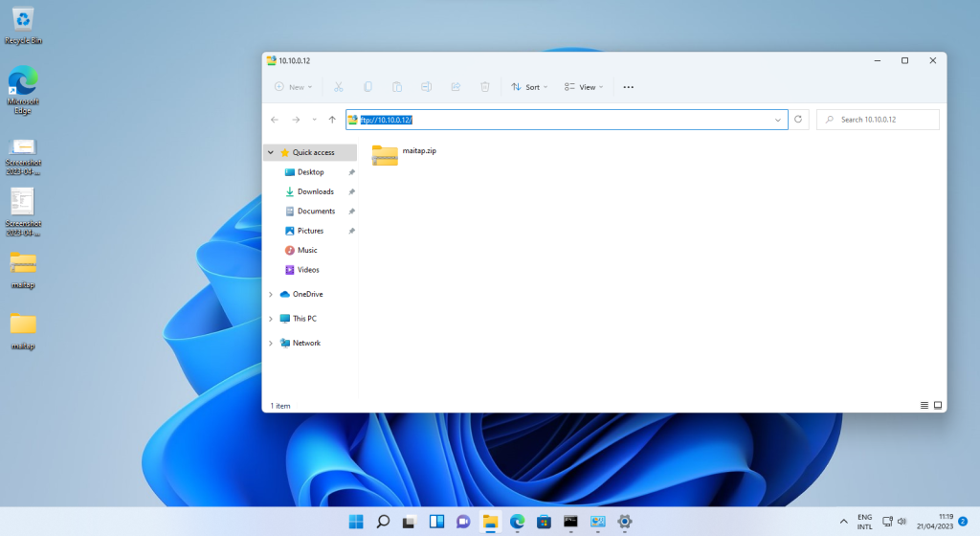Open the View dropdown menu

tap(584, 87)
